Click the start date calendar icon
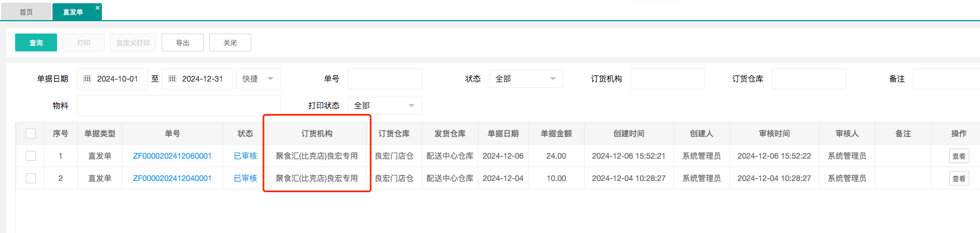 tap(87, 79)
